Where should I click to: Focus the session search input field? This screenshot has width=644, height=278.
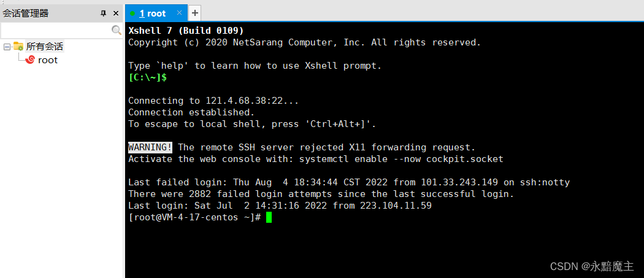[x=55, y=29]
